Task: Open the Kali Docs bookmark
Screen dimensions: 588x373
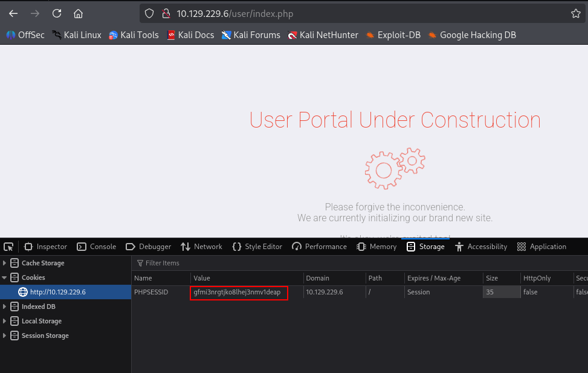Action: click(x=190, y=35)
